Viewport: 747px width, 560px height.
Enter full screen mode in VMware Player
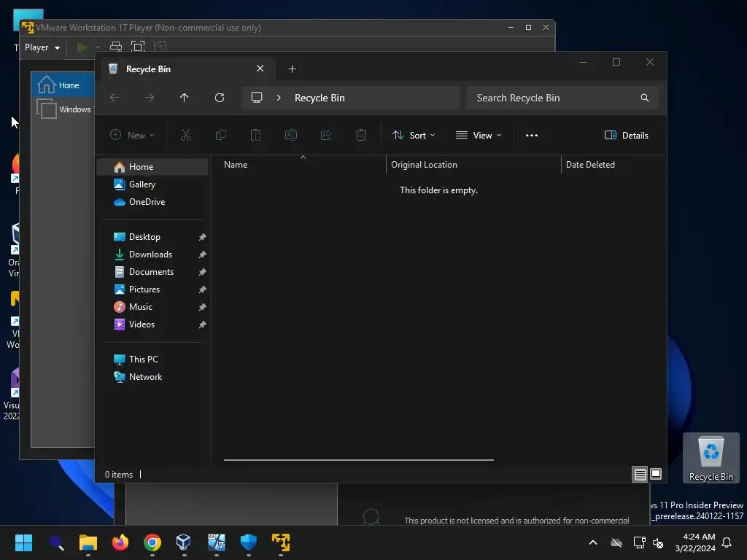click(x=138, y=47)
